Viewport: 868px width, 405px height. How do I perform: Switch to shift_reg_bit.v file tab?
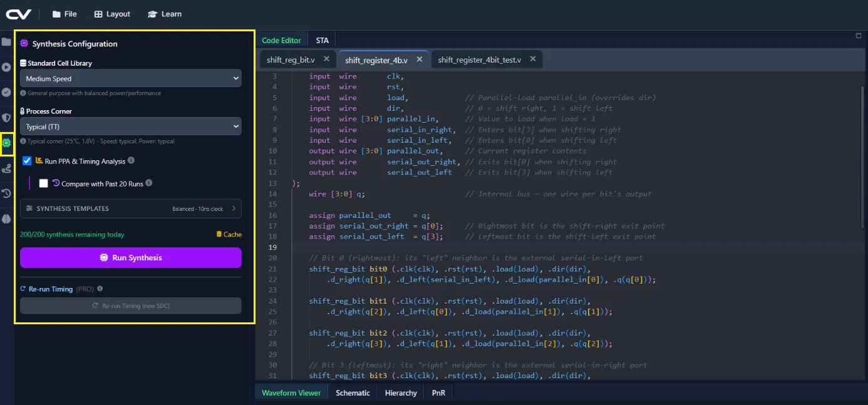(290, 59)
